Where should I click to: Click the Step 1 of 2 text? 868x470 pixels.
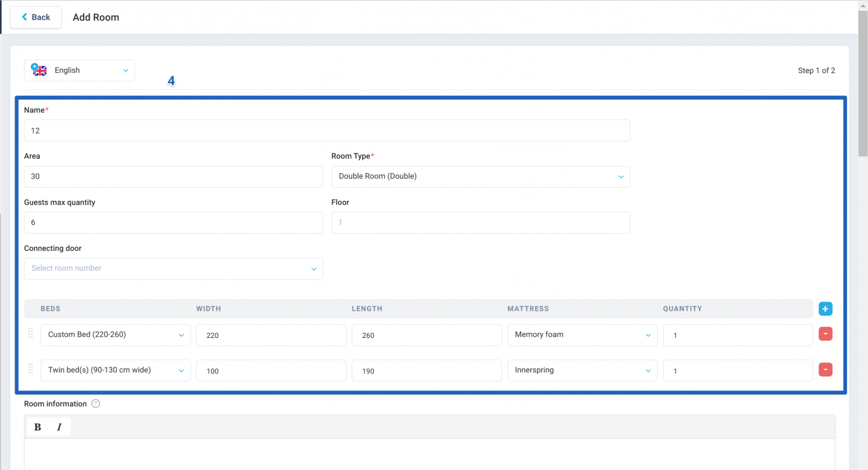pyautogui.click(x=816, y=71)
